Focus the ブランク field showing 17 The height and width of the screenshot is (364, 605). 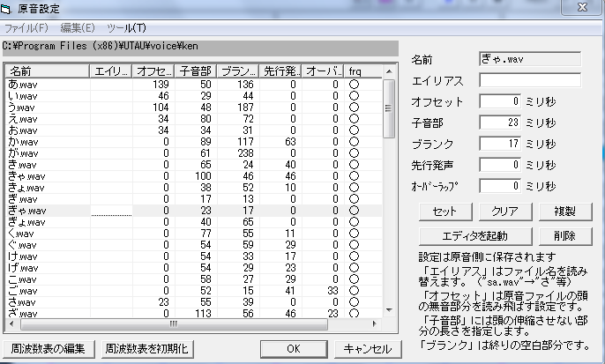click(500, 144)
